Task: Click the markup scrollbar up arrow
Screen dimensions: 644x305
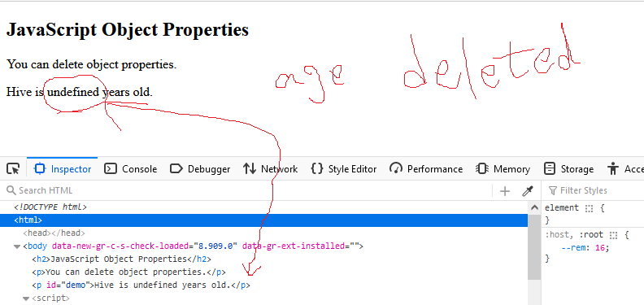Action: pyautogui.click(x=534, y=207)
